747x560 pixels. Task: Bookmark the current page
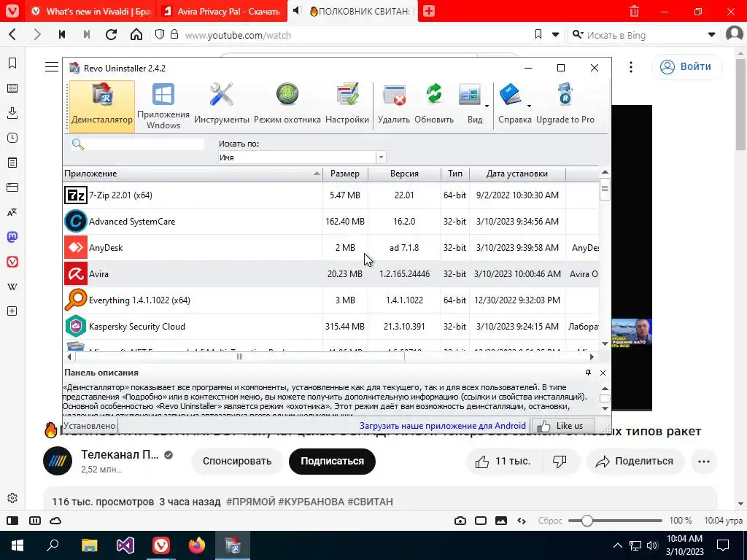pyautogui.click(x=538, y=34)
